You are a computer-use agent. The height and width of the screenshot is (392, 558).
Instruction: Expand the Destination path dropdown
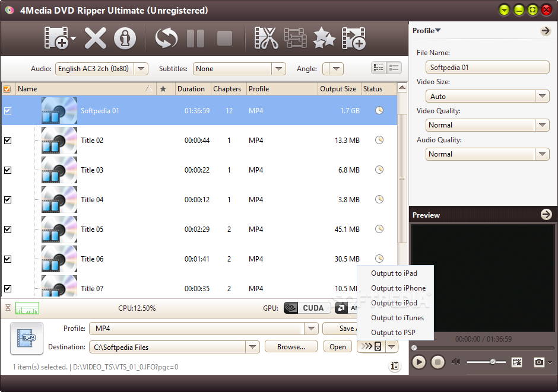[x=252, y=347]
